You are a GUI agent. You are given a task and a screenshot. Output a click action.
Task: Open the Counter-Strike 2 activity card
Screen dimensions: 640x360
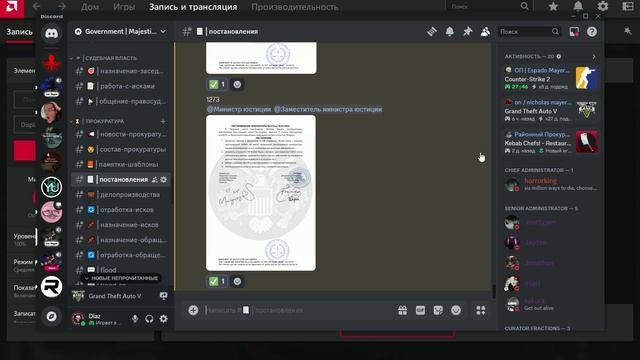click(x=551, y=78)
